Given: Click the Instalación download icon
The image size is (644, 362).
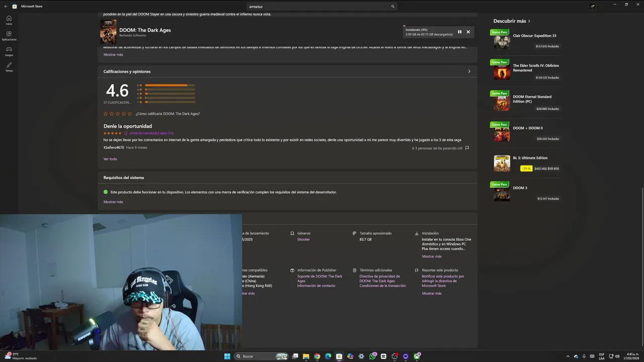Looking at the screenshot, I should [x=417, y=233].
